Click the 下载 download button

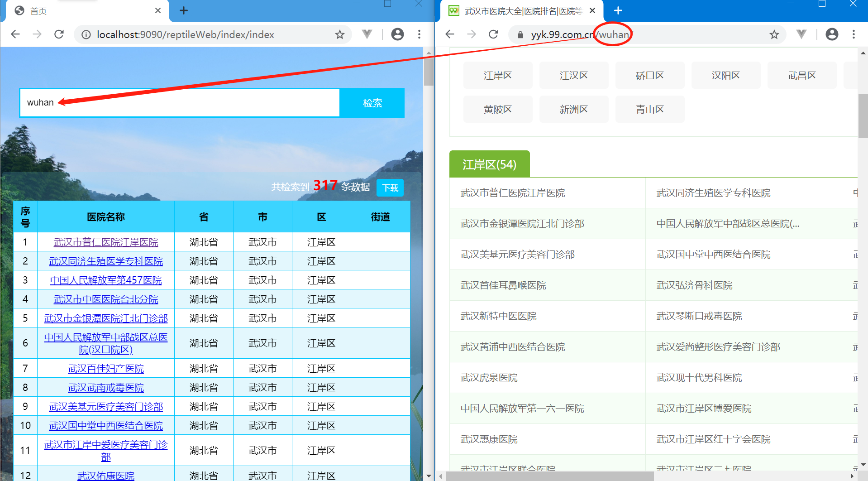click(390, 188)
